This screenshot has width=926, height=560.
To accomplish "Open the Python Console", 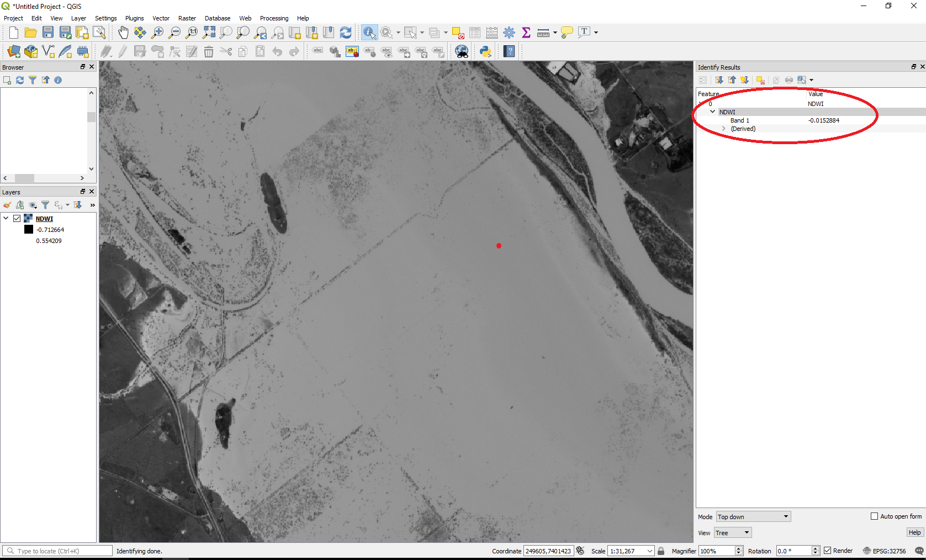I will pos(485,52).
